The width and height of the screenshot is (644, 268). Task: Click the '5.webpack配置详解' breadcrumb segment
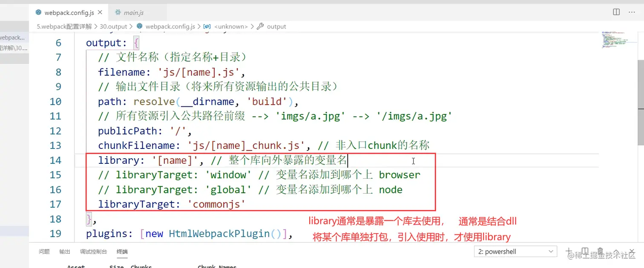coord(64,26)
